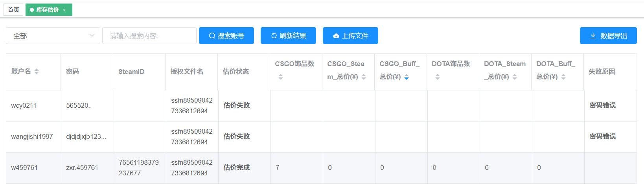Sort by DOTA饰品数 column arrows
The height and width of the screenshot is (184, 644).
[438, 77]
